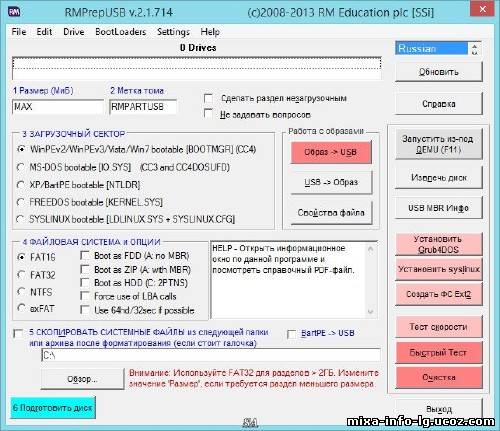Click the RM application icon in title bar
The image size is (500, 431).
coord(14,12)
